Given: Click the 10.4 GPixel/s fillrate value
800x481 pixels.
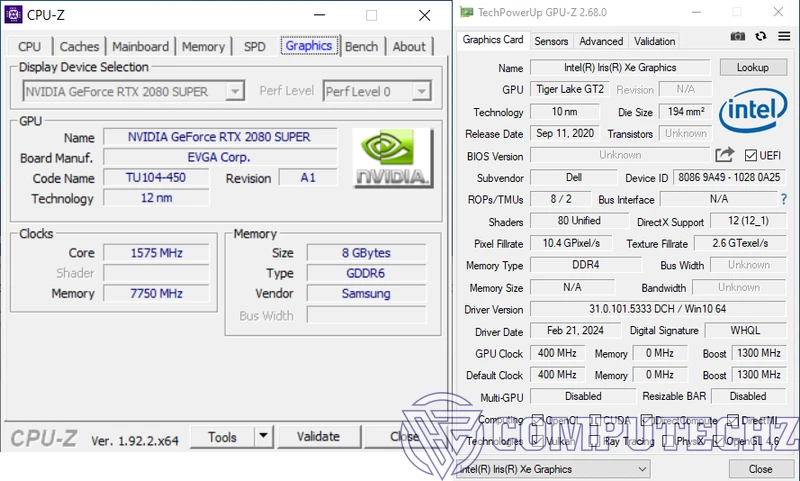Looking at the screenshot, I should click(x=571, y=243).
